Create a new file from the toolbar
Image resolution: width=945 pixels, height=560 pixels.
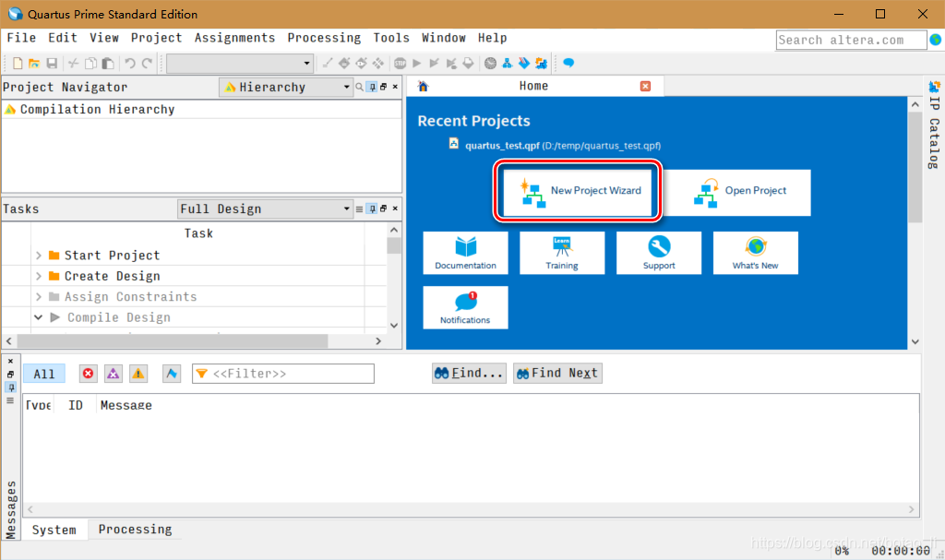pos(18,64)
